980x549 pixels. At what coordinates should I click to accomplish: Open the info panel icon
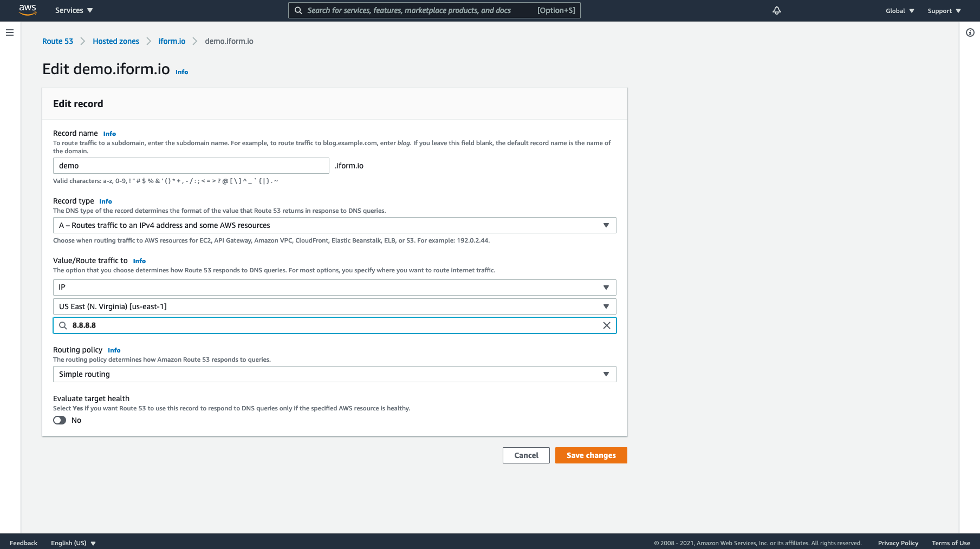coord(970,32)
